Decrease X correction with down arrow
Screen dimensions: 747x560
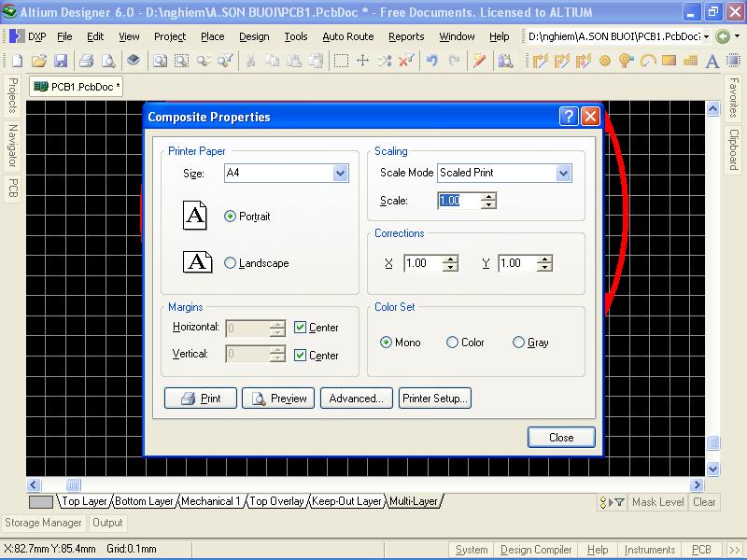[450, 267]
